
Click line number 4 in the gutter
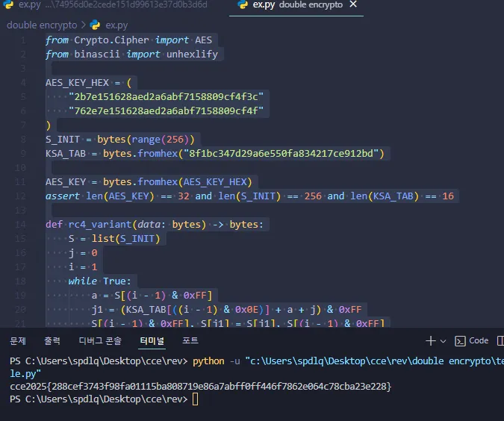(x=23, y=83)
